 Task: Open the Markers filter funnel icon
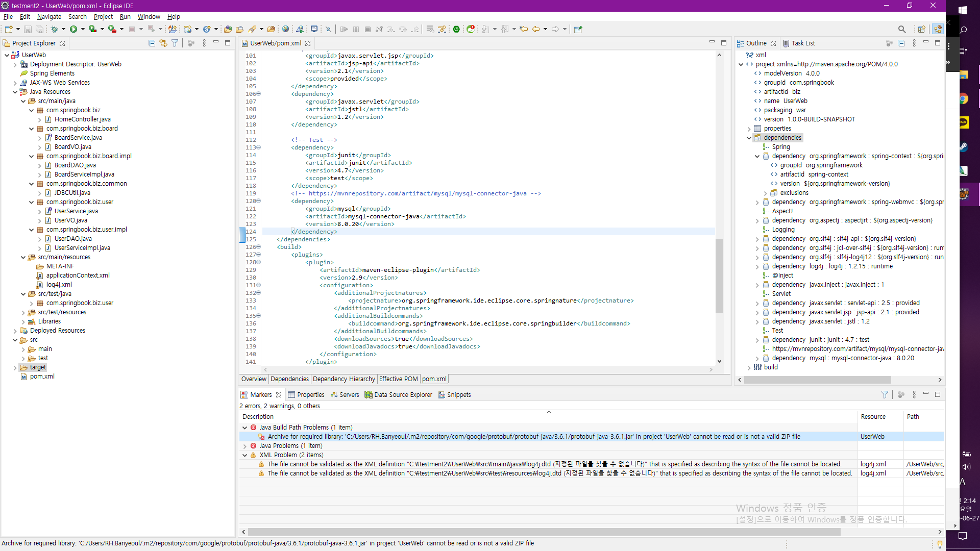click(x=885, y=394)
